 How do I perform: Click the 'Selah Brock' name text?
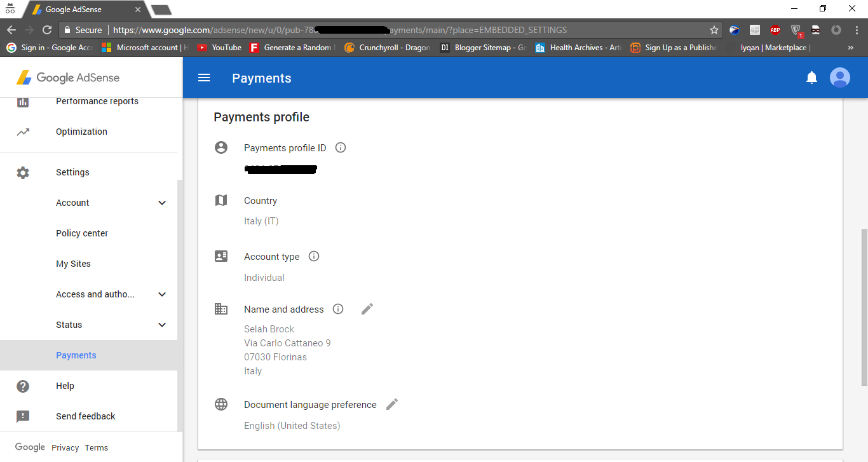coord(269,329)
